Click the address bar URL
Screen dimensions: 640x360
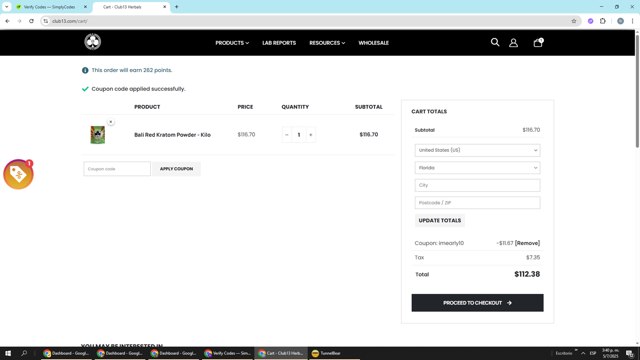tap(69, 21)
